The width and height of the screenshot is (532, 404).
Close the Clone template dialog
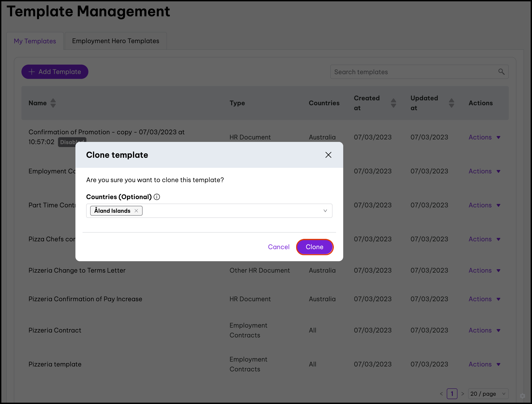[x=328, y=155]
